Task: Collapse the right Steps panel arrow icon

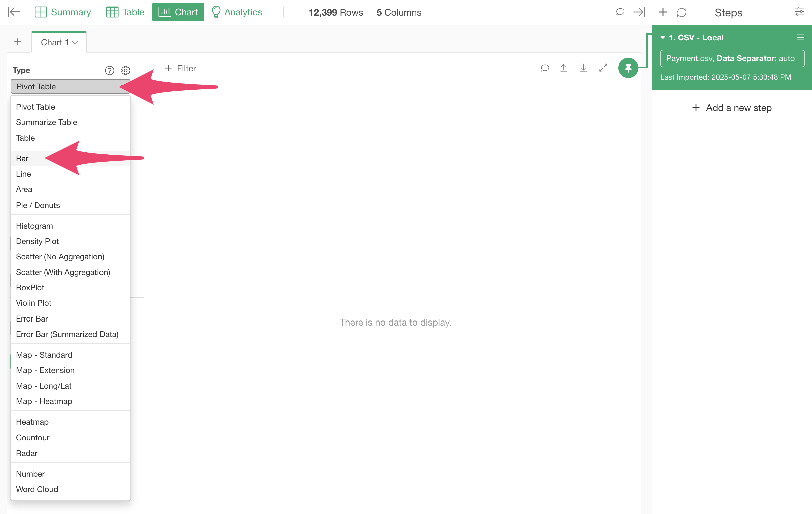Action: (639, 12)
